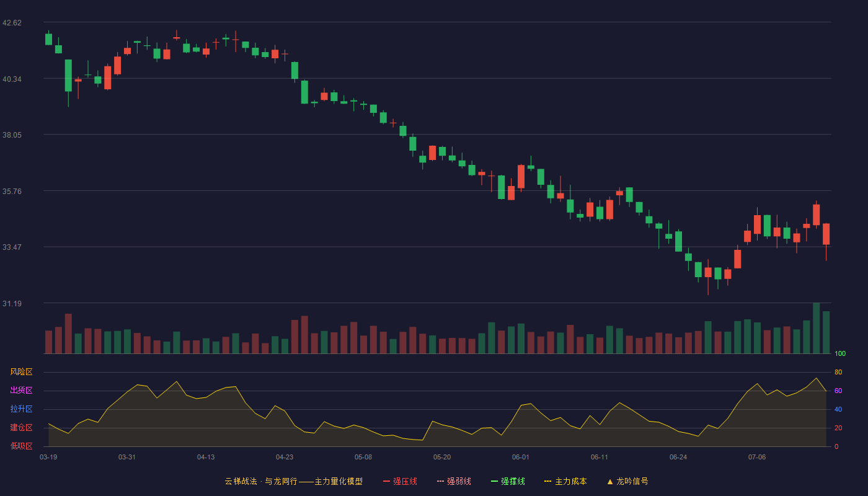Image resolution: width=868 pixels, height=496 pixels.
Task: Click the 04-23 date label
Action: [285, 457]
